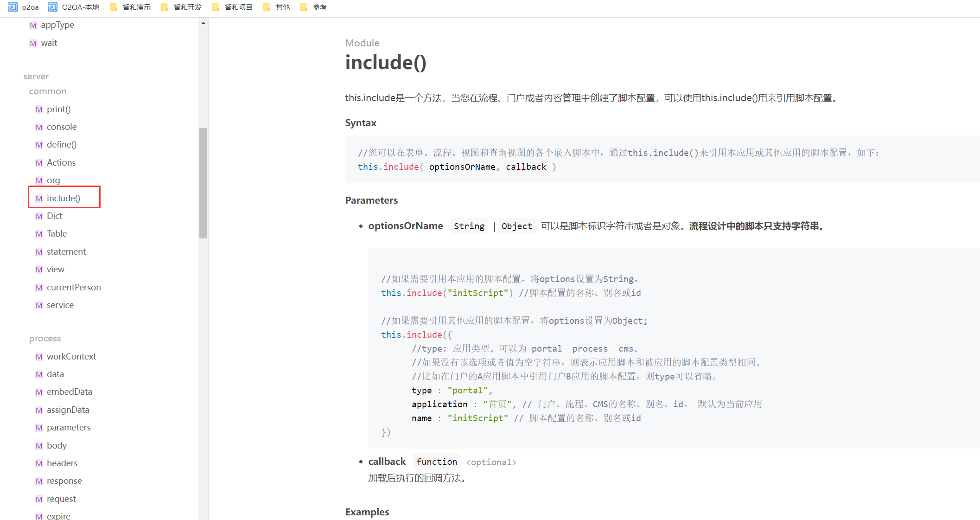
Task: Click sidebar scroll-up arrow
Action: [x=203, y=23]
